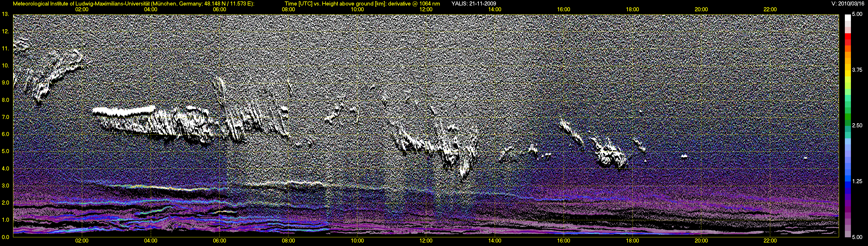Click the '14:00' label on the upper time axis
The height and width of the screenshot is (246, 868).
click(495, 10)
